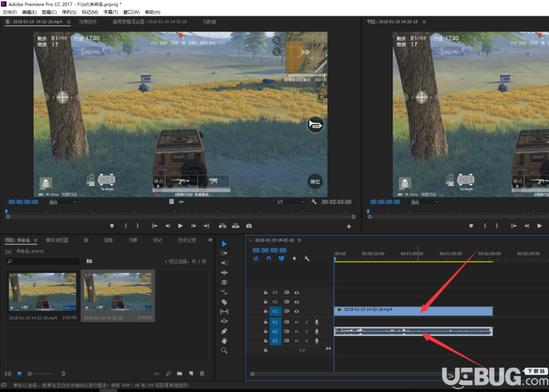Select the Track Select Forward tool
This screenshot has height=392, width=549.
(224, 253)
